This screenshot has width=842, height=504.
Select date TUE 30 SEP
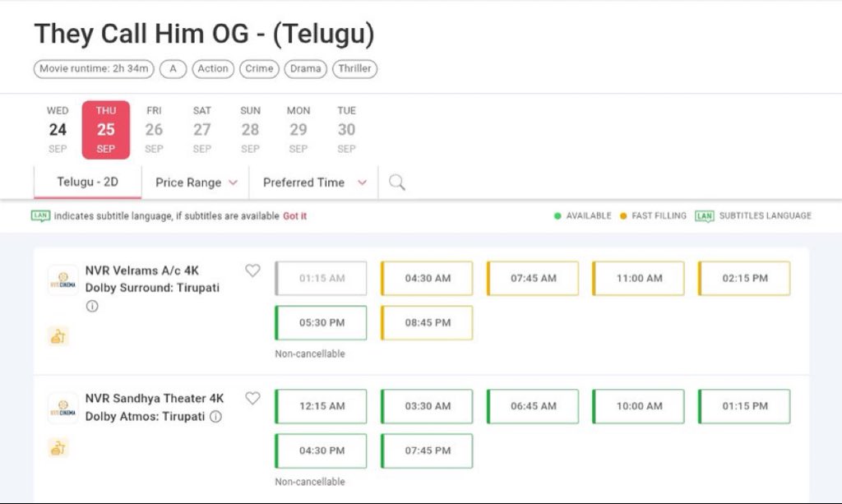point(346,129)
